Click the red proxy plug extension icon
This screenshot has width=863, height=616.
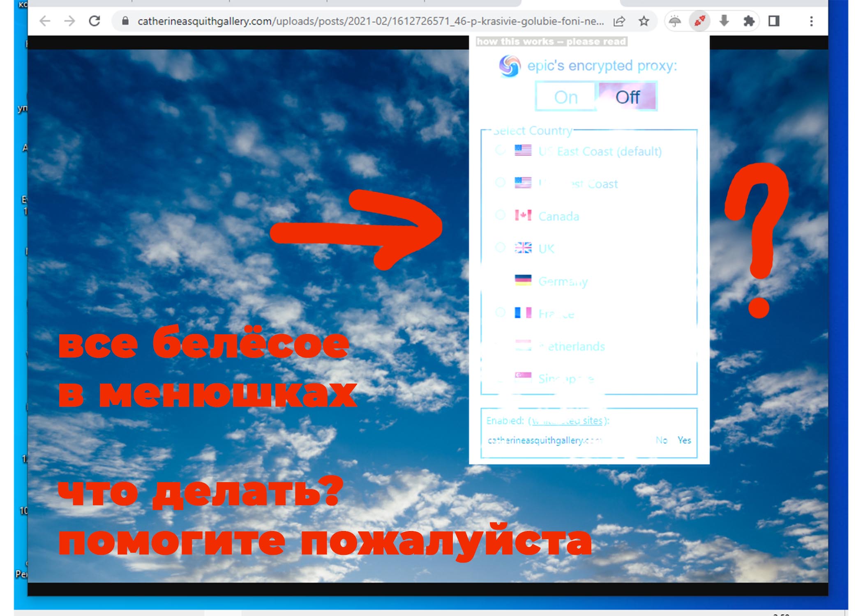(699, 21)
